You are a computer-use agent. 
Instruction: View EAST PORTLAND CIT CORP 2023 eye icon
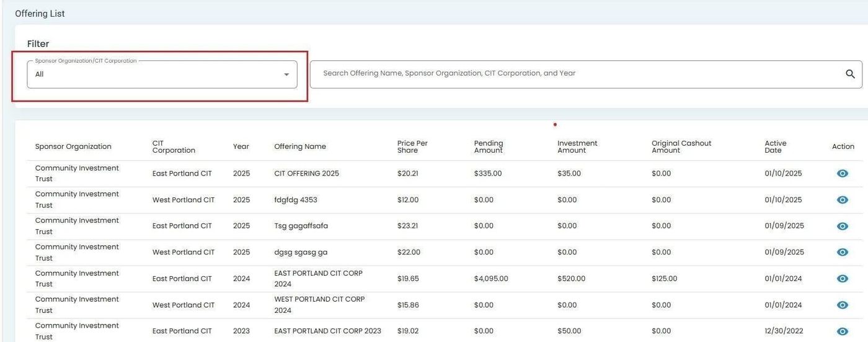[x=842, y=331]
